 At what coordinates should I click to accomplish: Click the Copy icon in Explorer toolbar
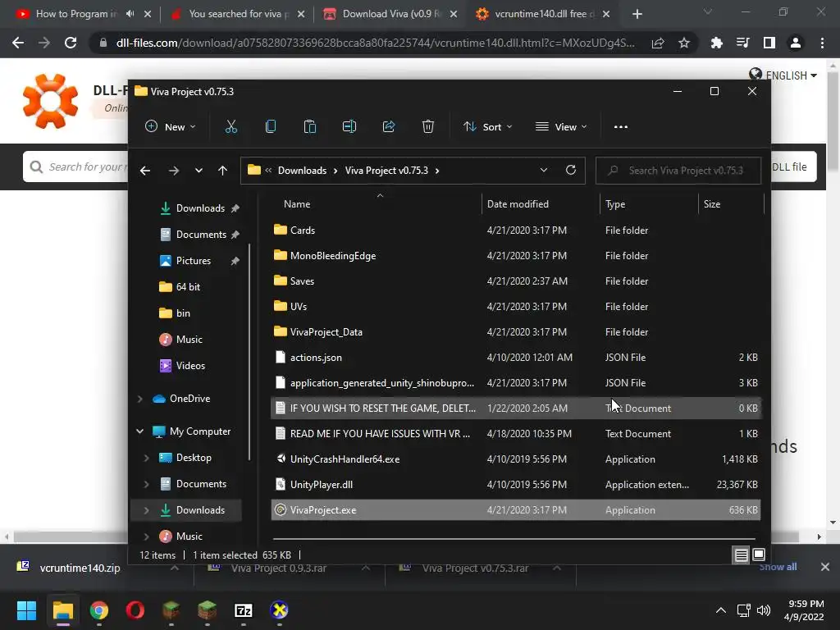point(271,127)
